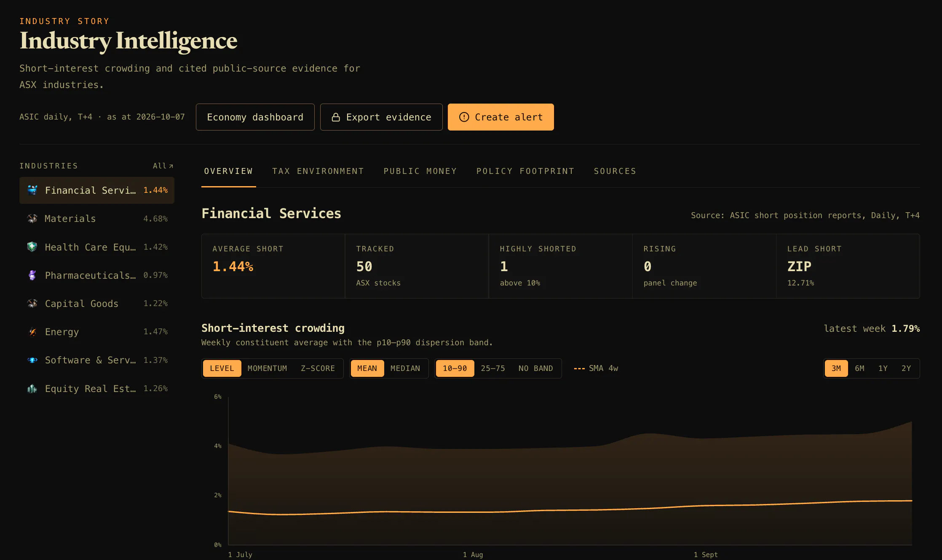Click the Export evidence button
Screen dimensions: 942x560
coord(381,117)
